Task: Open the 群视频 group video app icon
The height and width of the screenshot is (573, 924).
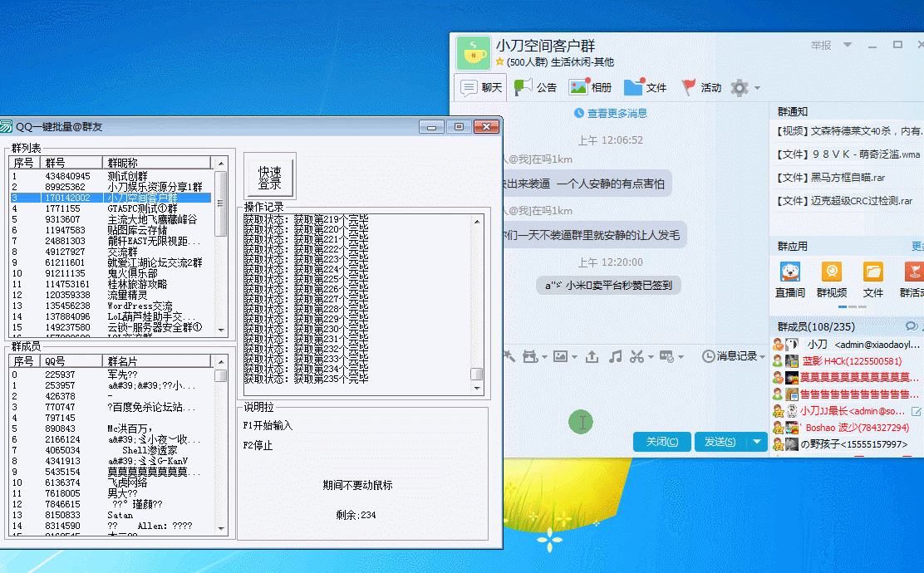Action: coord(832,272)
